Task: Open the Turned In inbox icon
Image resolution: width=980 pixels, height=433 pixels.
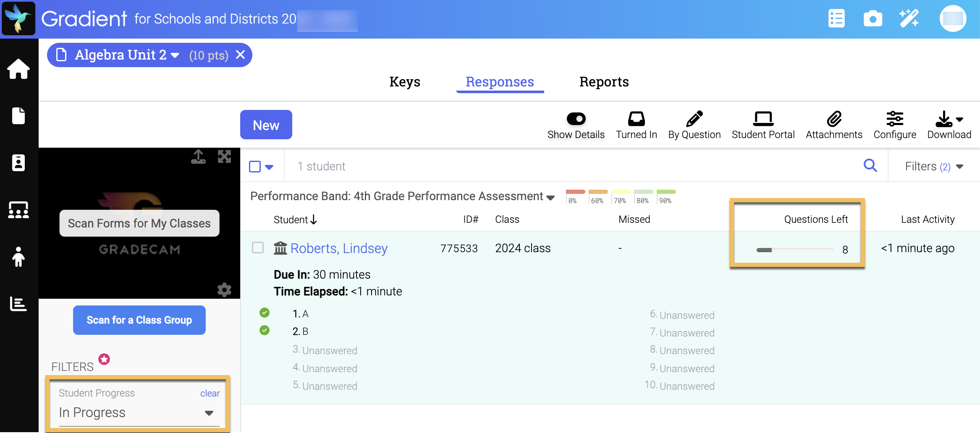Action: [636, 119]
